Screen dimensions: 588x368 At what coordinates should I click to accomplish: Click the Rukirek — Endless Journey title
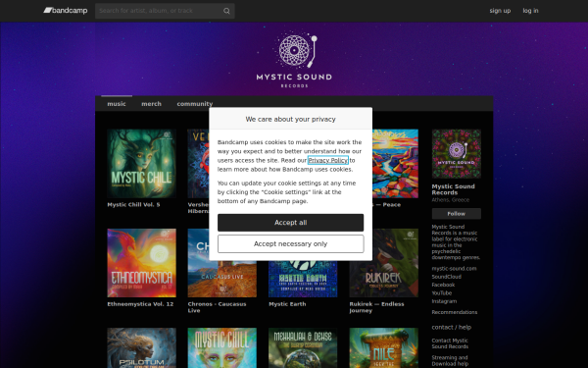click(376, 307)
